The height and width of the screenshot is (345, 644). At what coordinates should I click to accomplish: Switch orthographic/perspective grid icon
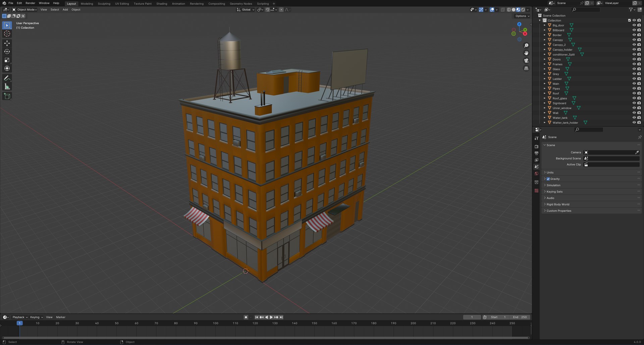click(526, 68)
